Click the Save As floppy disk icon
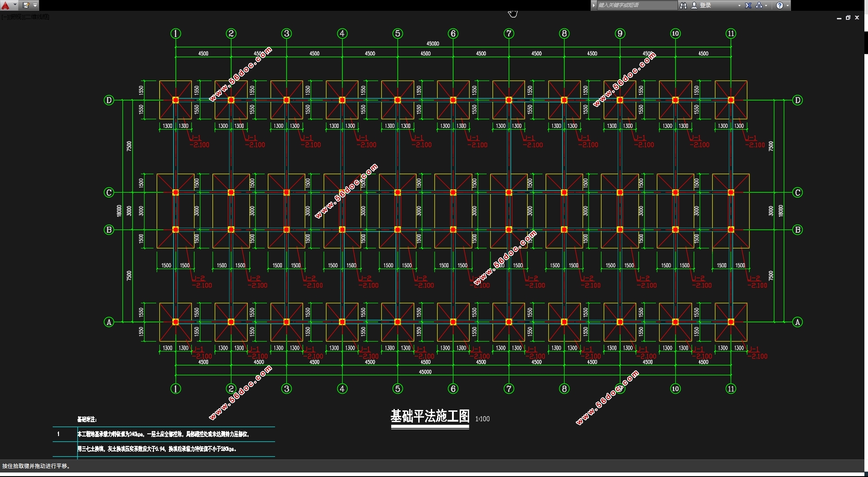868x477 pixels. (x=26, y=5)
